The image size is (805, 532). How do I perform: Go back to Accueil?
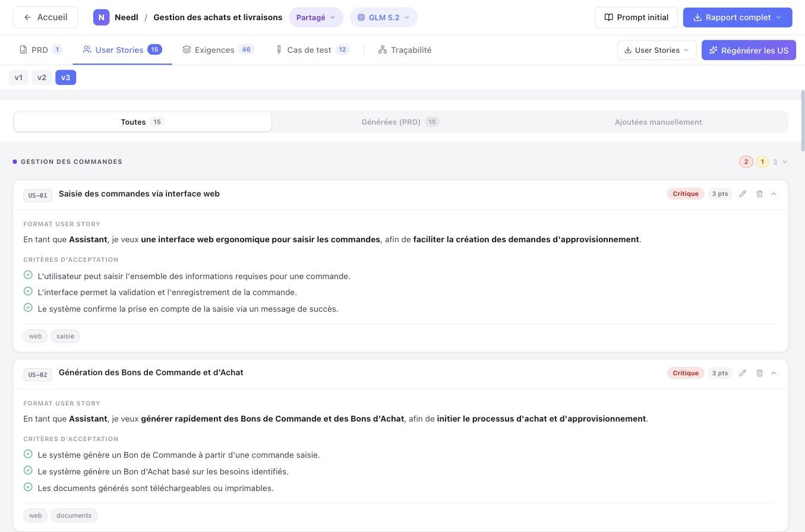[x=45, y=17]
